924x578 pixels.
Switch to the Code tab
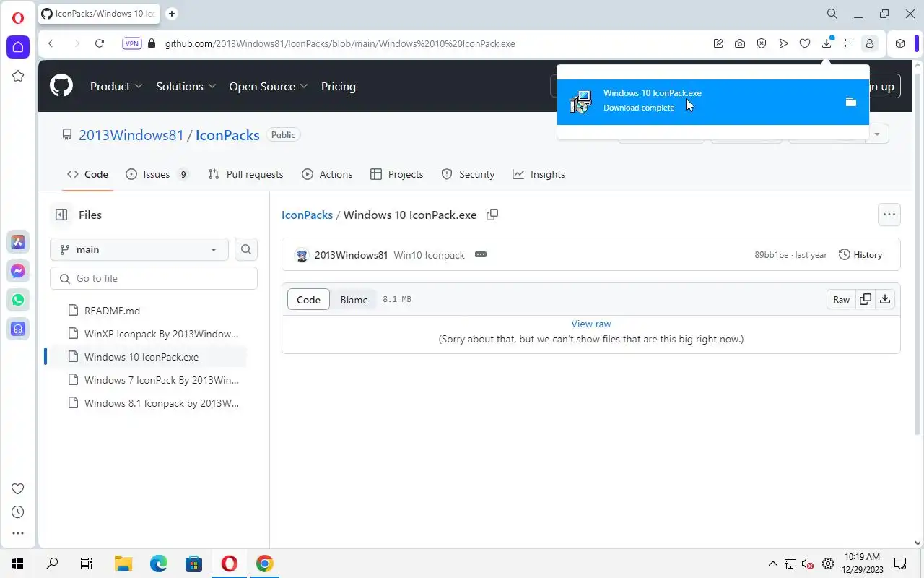point(87,174)
